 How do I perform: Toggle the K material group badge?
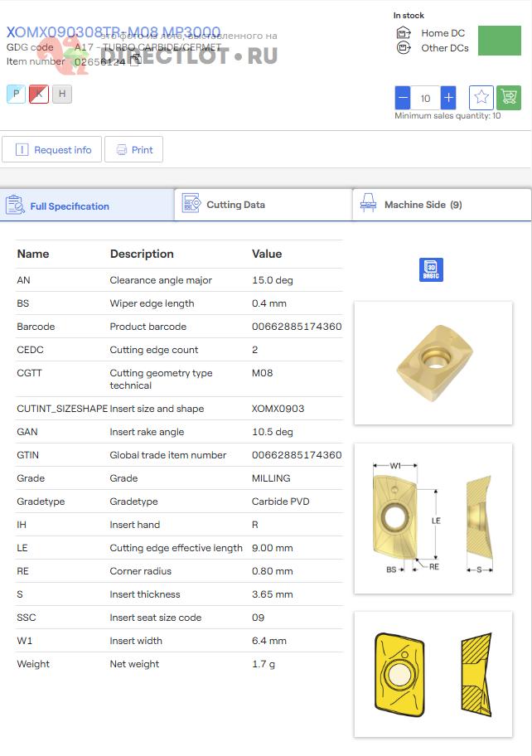pos(39,94)
